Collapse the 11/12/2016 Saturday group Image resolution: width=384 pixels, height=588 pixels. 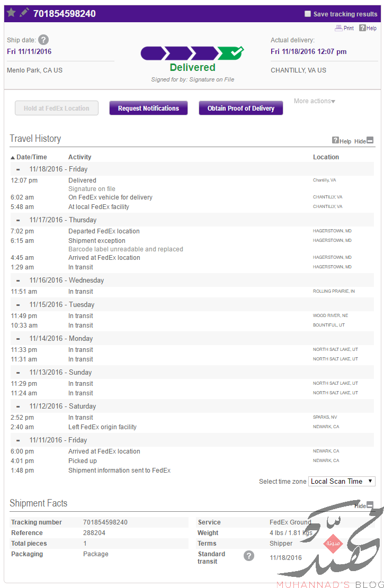pyautogui.click(x=18, y=406)
